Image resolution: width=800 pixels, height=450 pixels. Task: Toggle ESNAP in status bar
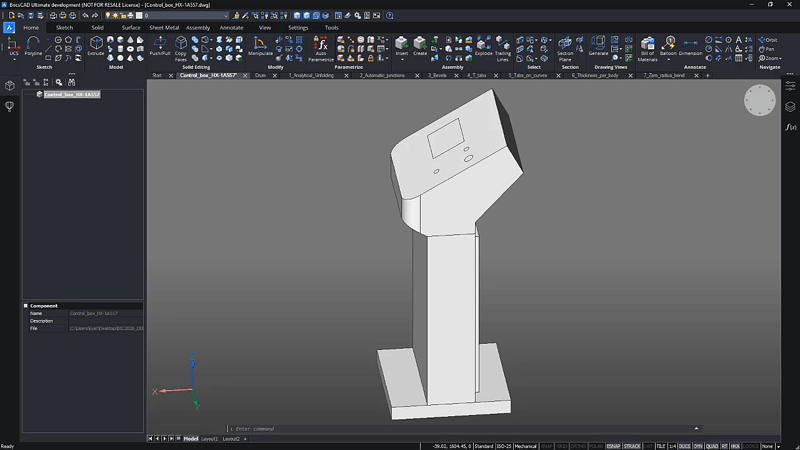pos(613,446)
